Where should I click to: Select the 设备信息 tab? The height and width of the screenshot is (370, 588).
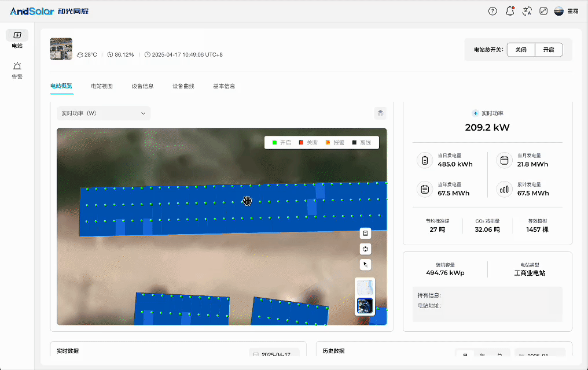click(x=142, y=86)
